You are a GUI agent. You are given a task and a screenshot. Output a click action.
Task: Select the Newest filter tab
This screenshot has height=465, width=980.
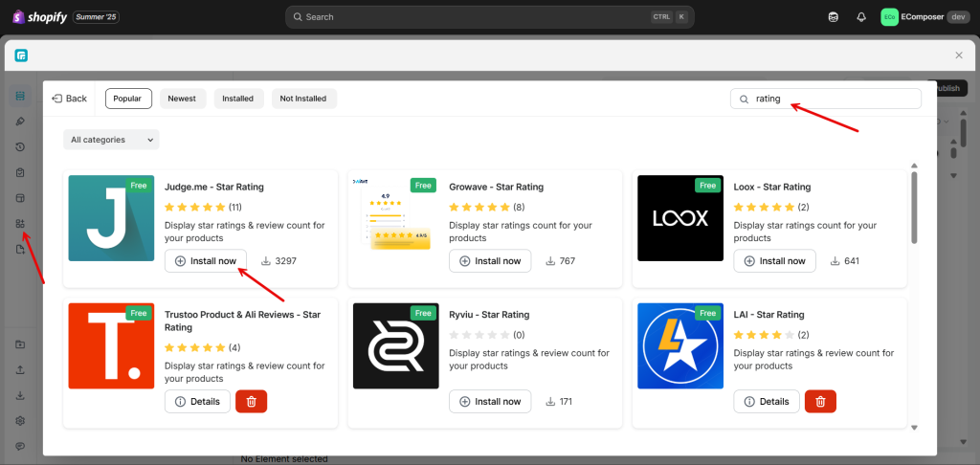(182, 99)
